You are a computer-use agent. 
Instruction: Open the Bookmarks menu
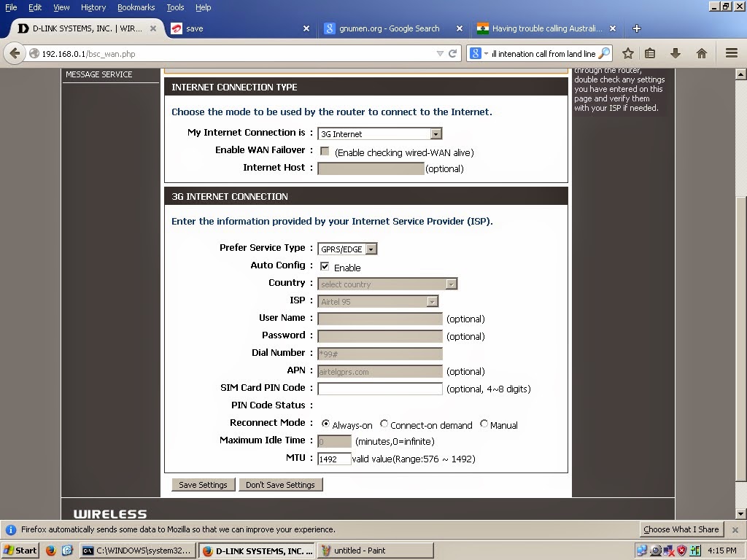(136, 7)
